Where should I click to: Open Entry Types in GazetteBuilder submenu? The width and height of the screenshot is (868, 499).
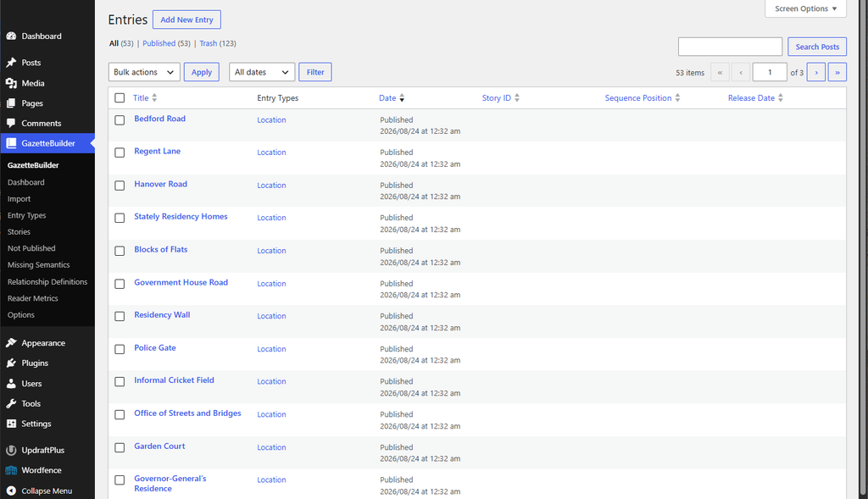click(26, 215)
